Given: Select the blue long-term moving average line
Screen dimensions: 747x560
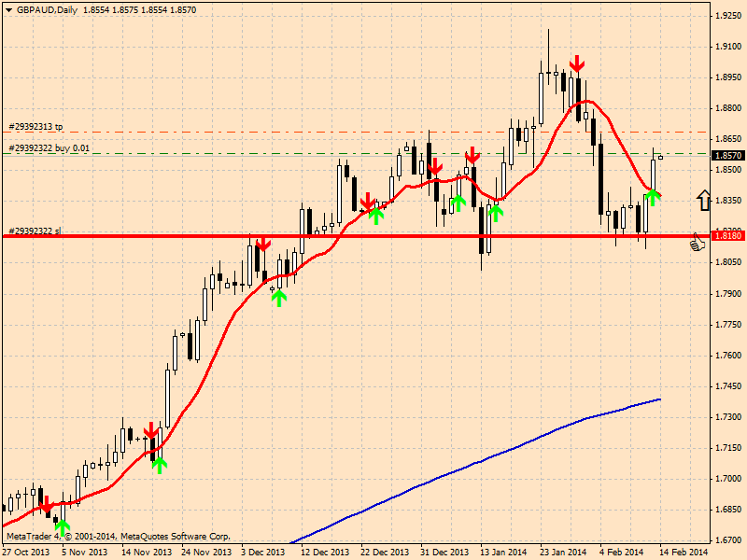Looking at the screenshot, I should click(x=476, y=462).
